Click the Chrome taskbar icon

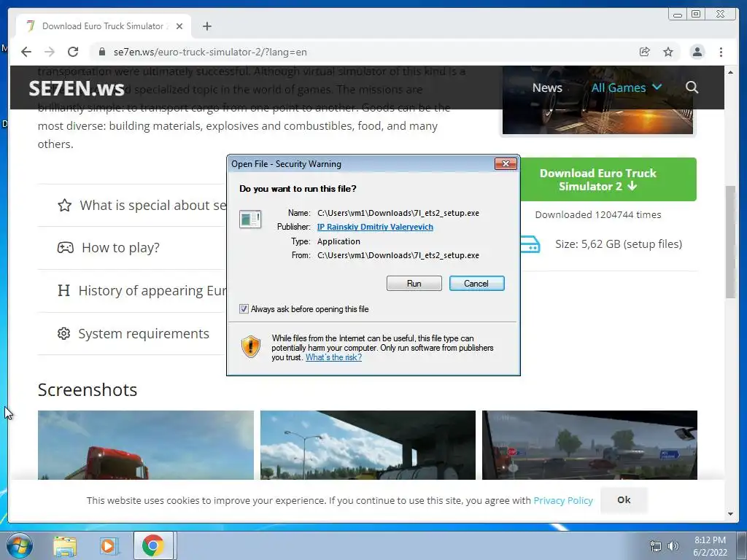coord(152,545)
